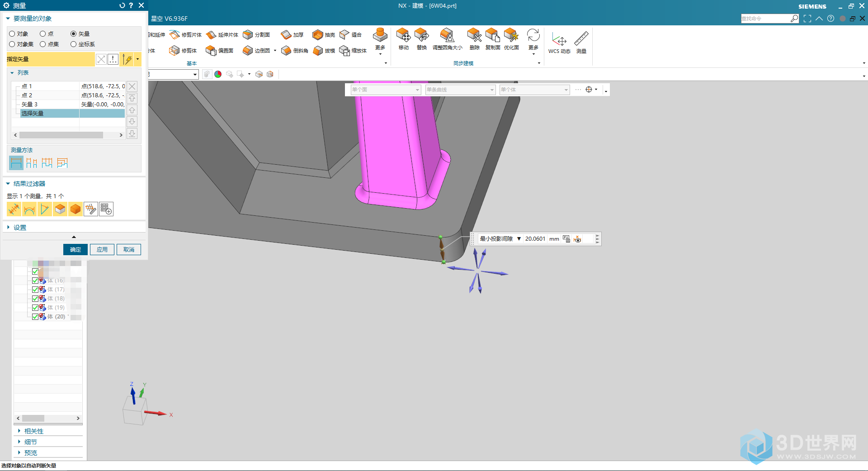Viewport: 868px width, 471px height.
Task: Select the 对象 radio button
Action: tap(12, 34)
